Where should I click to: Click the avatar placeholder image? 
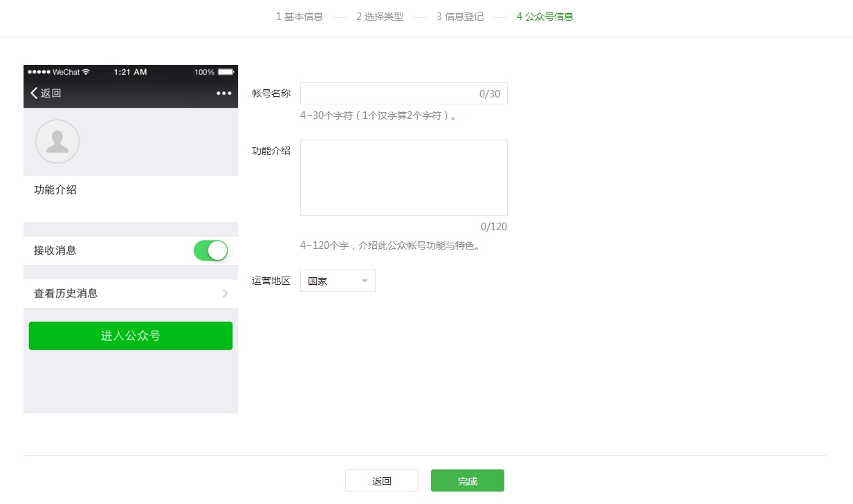pos(57,141)
